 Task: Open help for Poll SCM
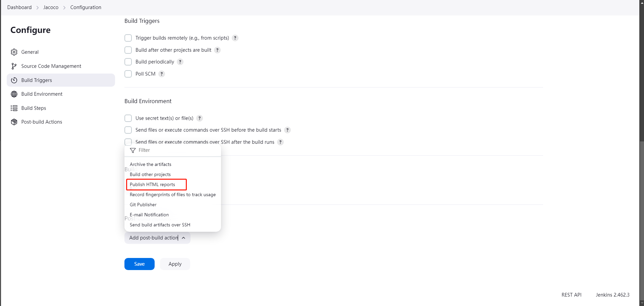[162, 74]
